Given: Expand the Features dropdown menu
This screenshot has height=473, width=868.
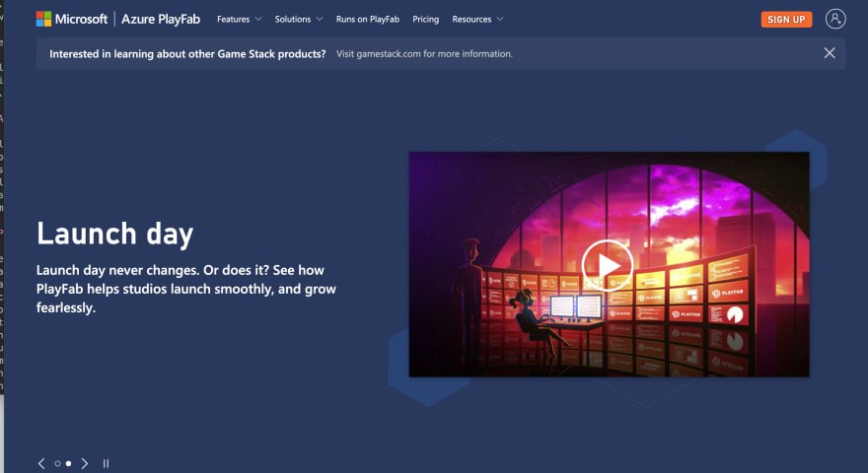Looking at the screenshot, I should coord(239,19).
